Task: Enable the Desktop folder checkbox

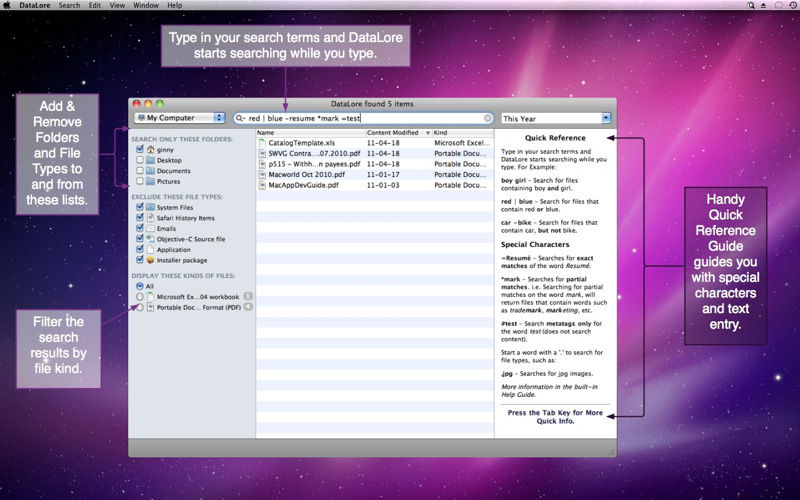Action: click(140, 160)
